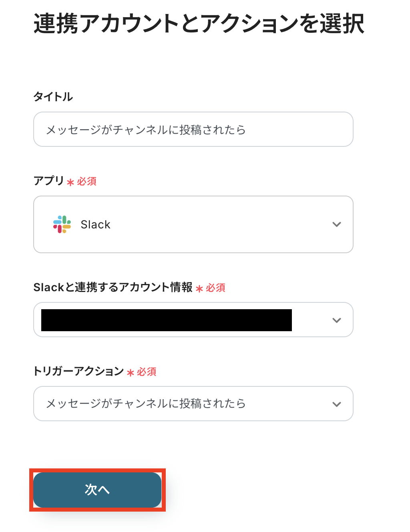Screen dimensions: 410x532
Task: Focus the タイトル text input field
Action: click(193, 130)
